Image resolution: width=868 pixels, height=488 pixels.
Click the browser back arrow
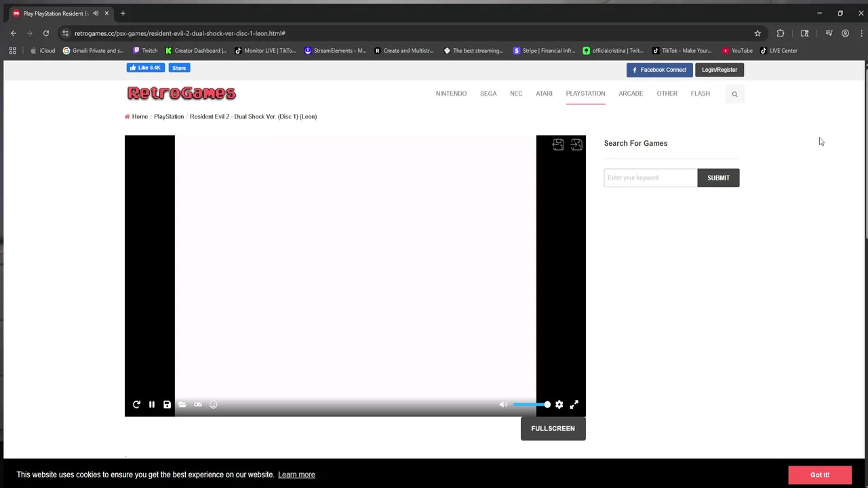[14, 33]
